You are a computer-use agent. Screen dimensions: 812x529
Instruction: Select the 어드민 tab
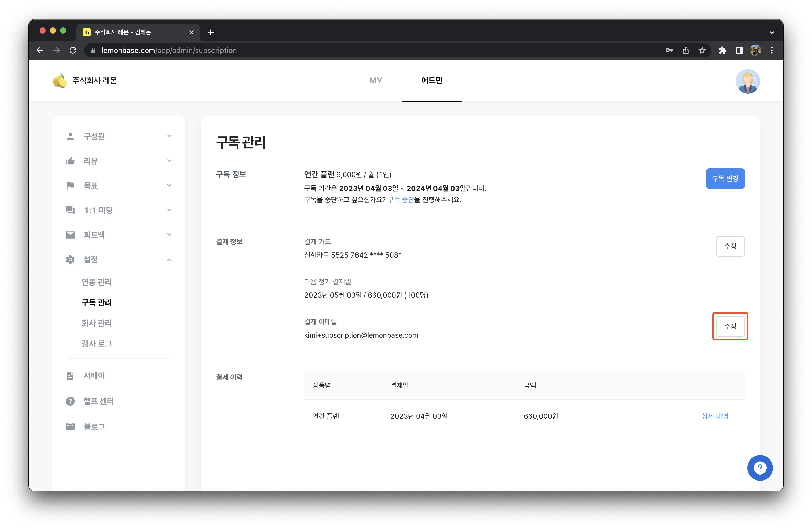click(432, 81)
